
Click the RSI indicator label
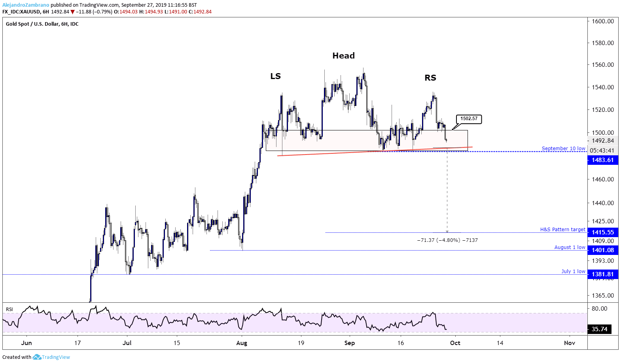pos(9,309)
